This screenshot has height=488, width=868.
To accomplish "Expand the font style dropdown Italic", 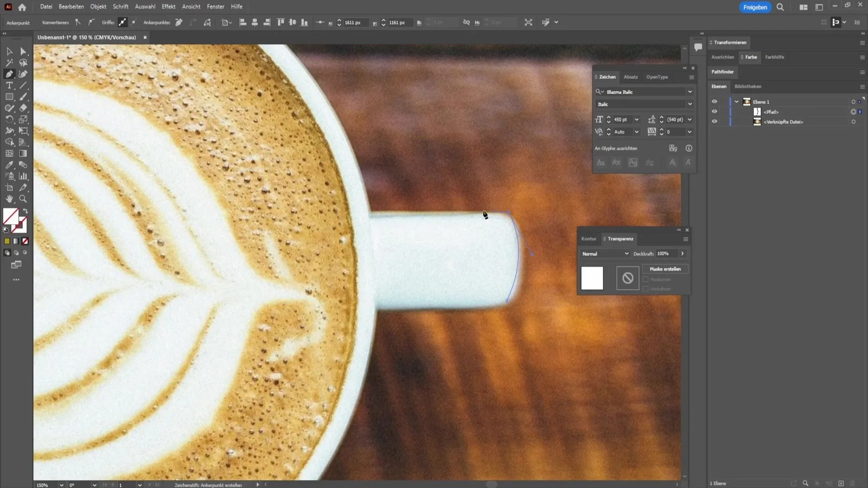I will coord(691,104).
